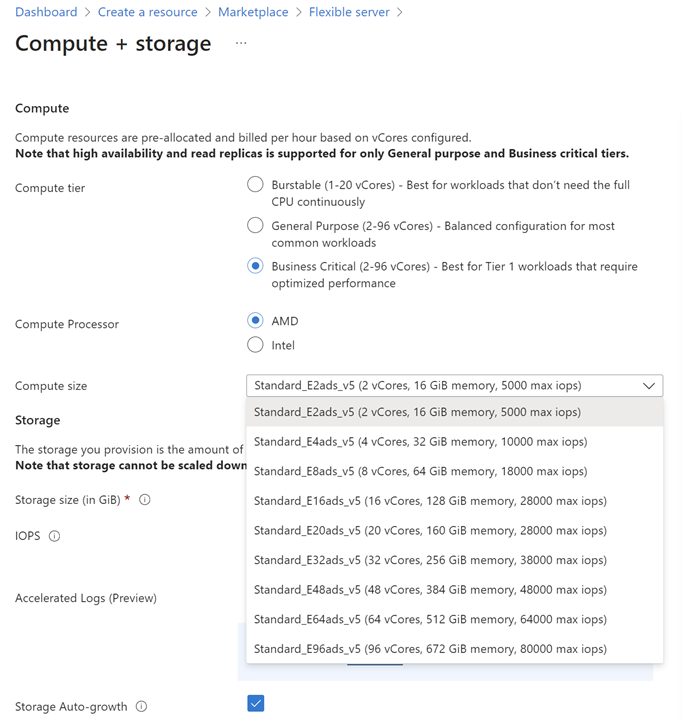Viewport: 682px width, 722px height.
Task: Select Standard_E32ads_v5 with 32 vCores
Action: pyautogui.click(x=430, y=560)
